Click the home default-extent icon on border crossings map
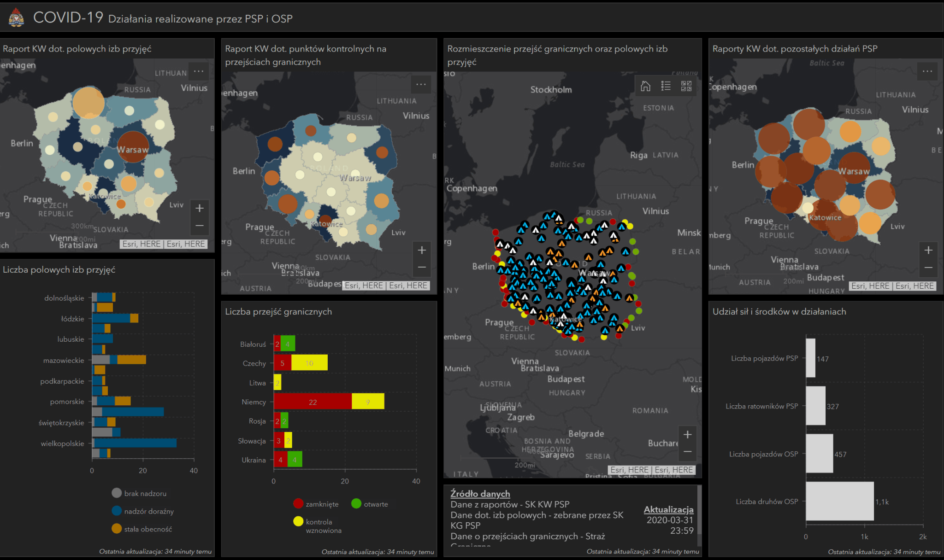This screenshot has height=560, width=944. (x=645, y=86)
